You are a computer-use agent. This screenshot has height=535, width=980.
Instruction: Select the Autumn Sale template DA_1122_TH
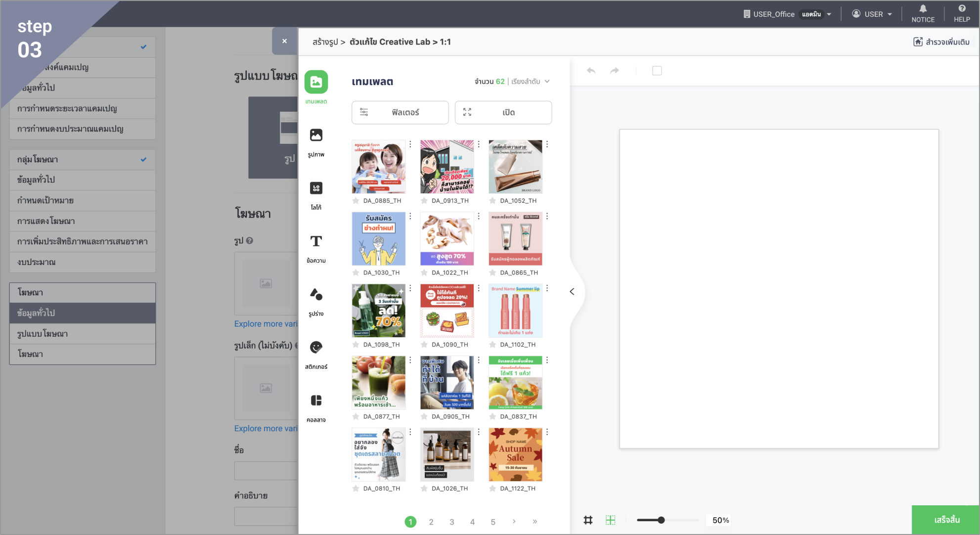click(515, 454)
